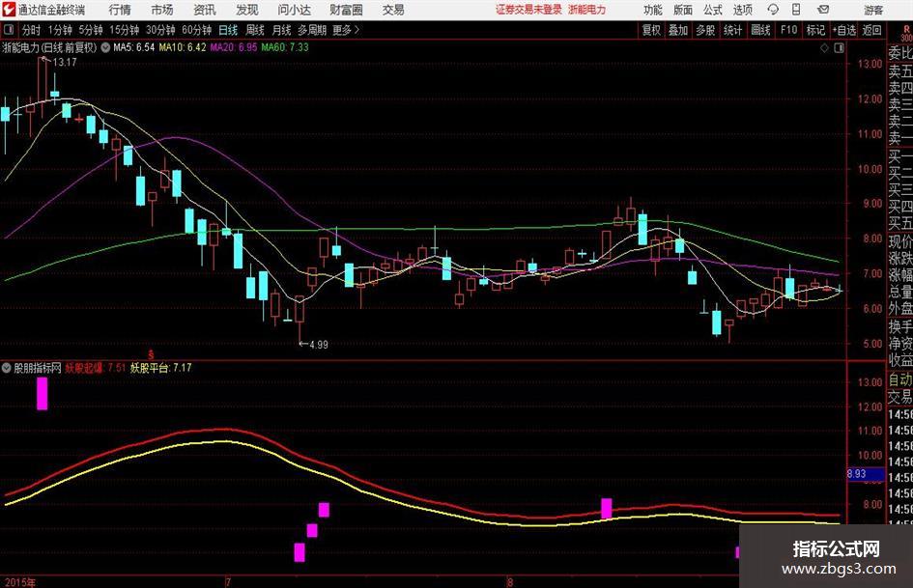Click the 叠加 overlay button
Image resolution: width=913 pixels, height=588 pixels.
678,30
